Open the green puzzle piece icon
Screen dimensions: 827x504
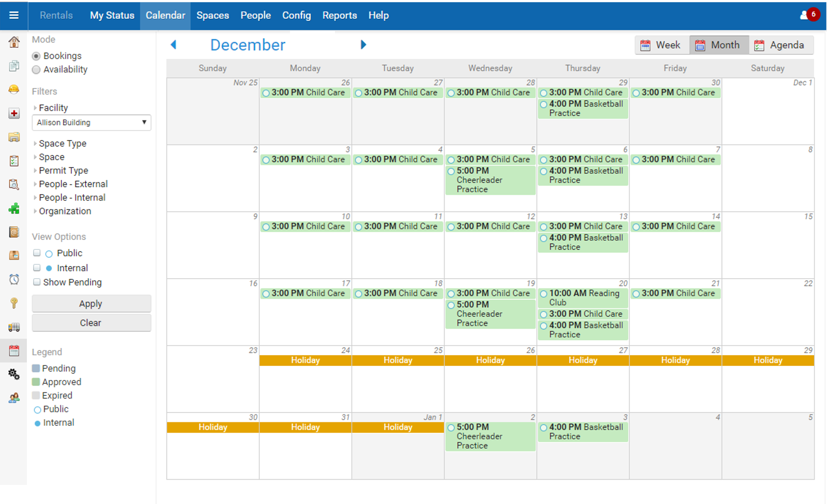point(14,208)
